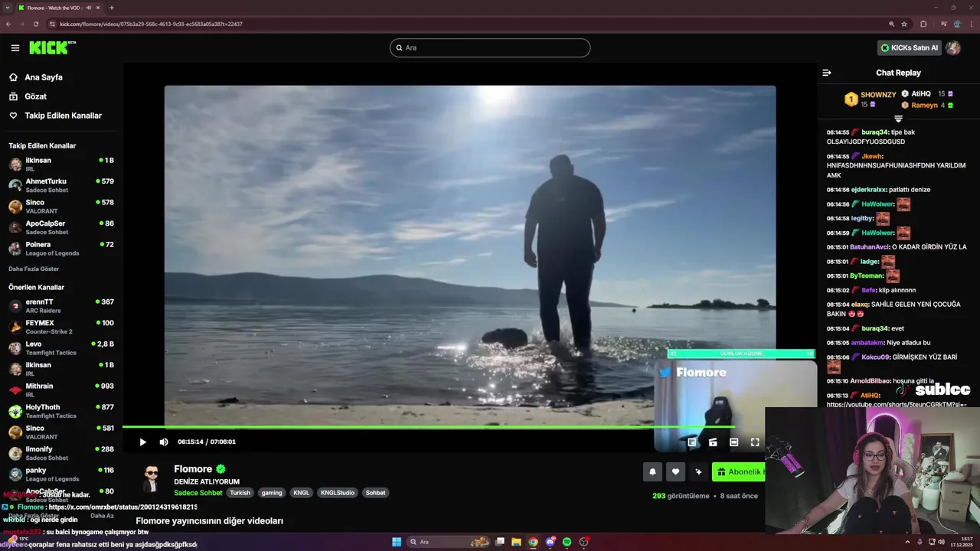The height and width of the screenshot is (551, 980).
Task: Open AhmetTurku channel
Action: pos(61,185)
